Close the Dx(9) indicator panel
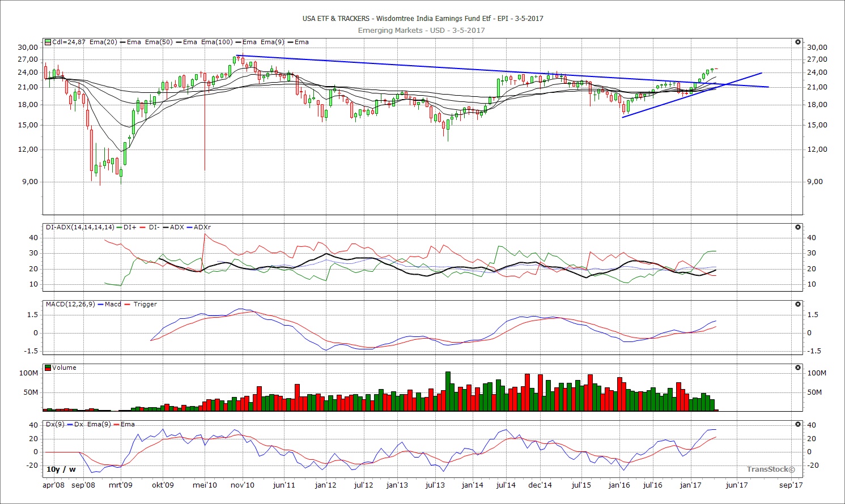This screenshot has height=504, width=845. [798, 424]
